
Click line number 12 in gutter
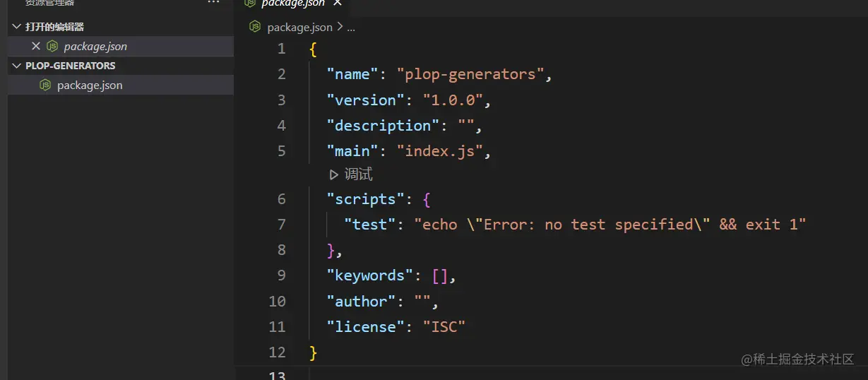pos(278,352)
